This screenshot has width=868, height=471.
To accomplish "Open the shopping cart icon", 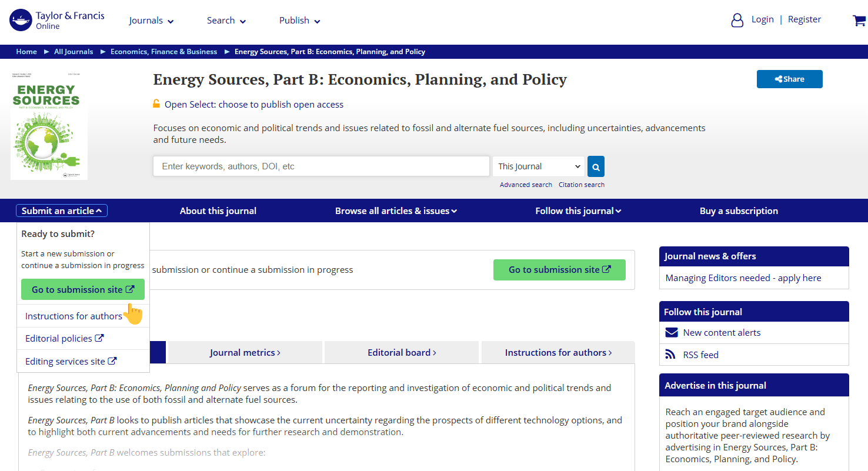I will (x=859, y=21).
